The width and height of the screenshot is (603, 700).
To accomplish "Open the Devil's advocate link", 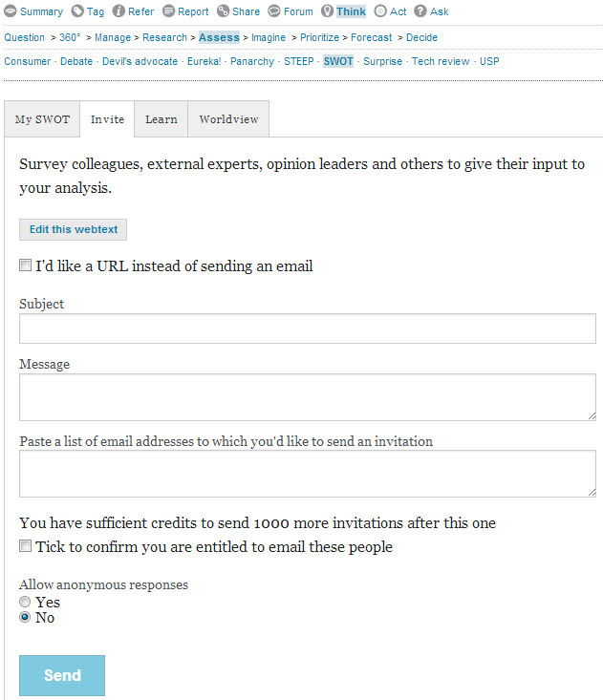I will 140,61.
